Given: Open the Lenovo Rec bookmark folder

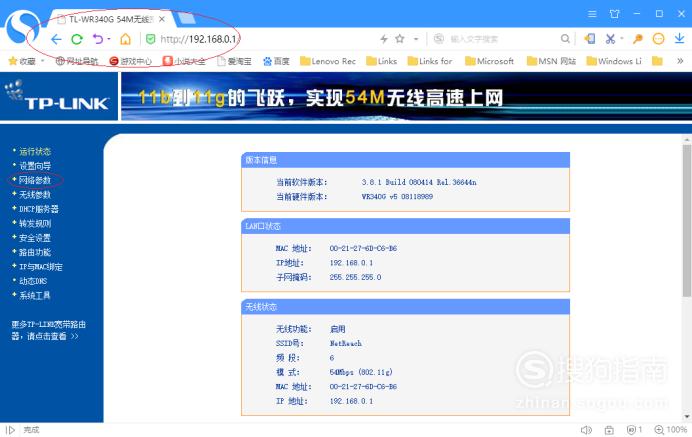Looking at the screenshot, I should click(x=328, y=61).
